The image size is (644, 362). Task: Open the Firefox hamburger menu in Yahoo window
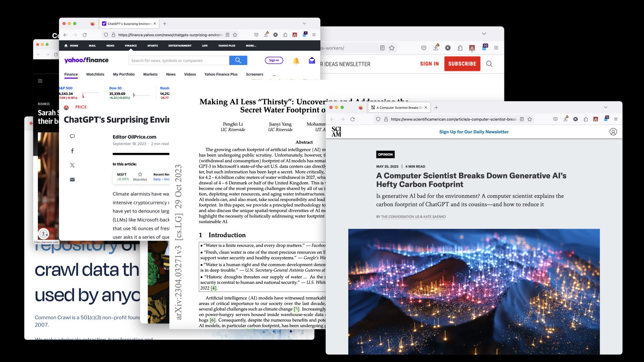[314, 35]
